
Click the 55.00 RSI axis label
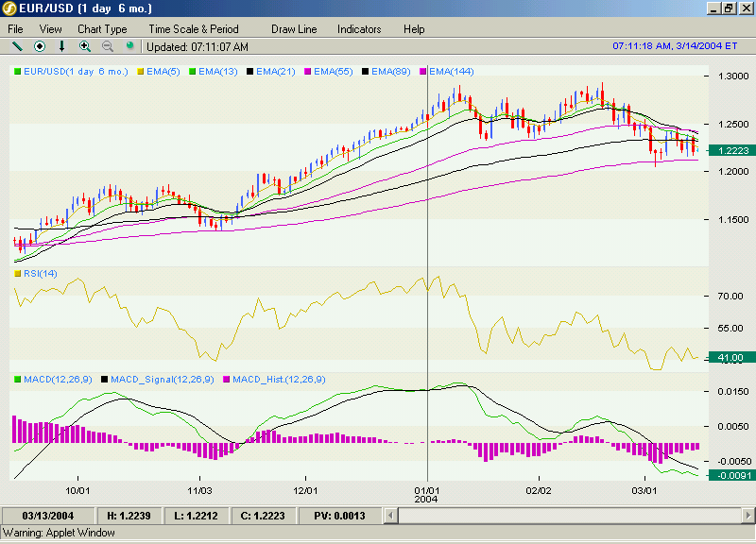[x=730, y=328]
